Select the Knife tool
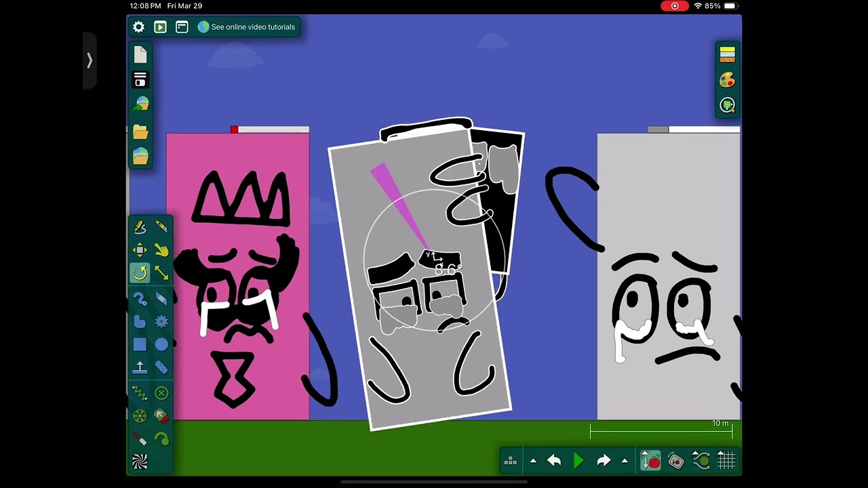Viewport: 868px width, 488px height. 161,227
